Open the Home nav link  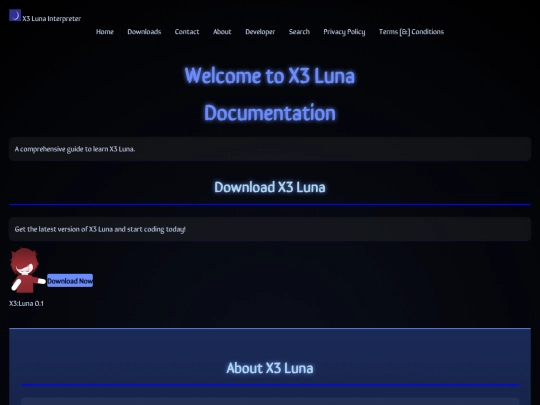[x=105, y=32]
